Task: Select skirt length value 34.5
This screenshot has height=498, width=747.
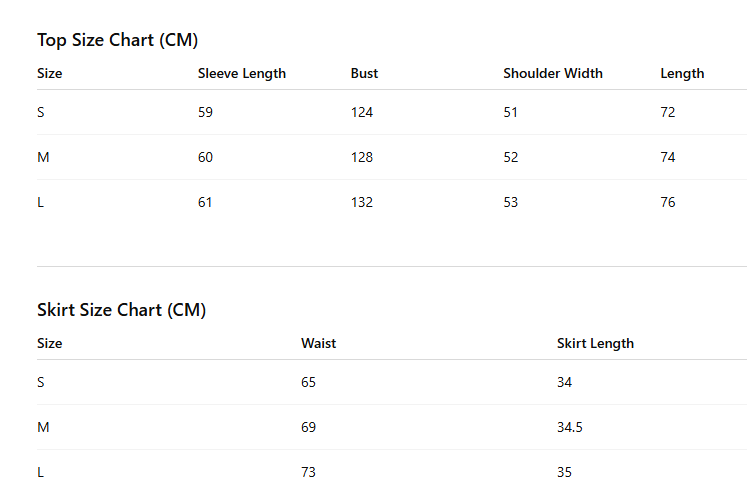Action: 570,427
